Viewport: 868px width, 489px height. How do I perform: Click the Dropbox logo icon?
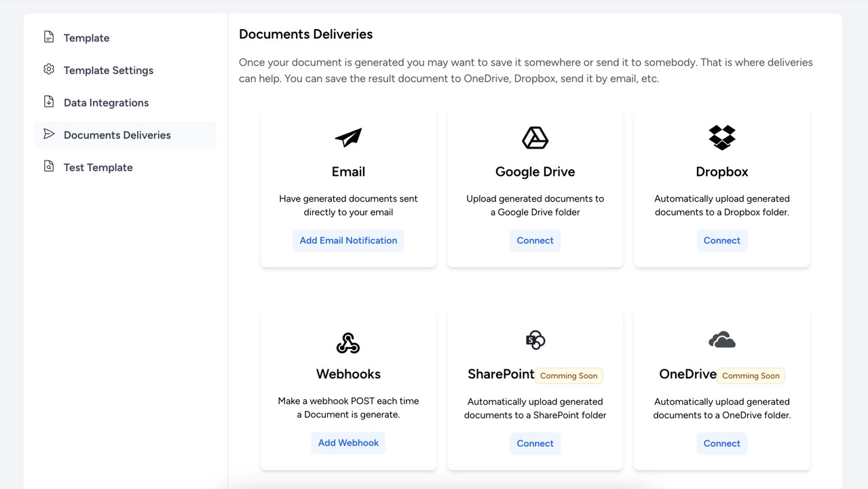[721, 137]
